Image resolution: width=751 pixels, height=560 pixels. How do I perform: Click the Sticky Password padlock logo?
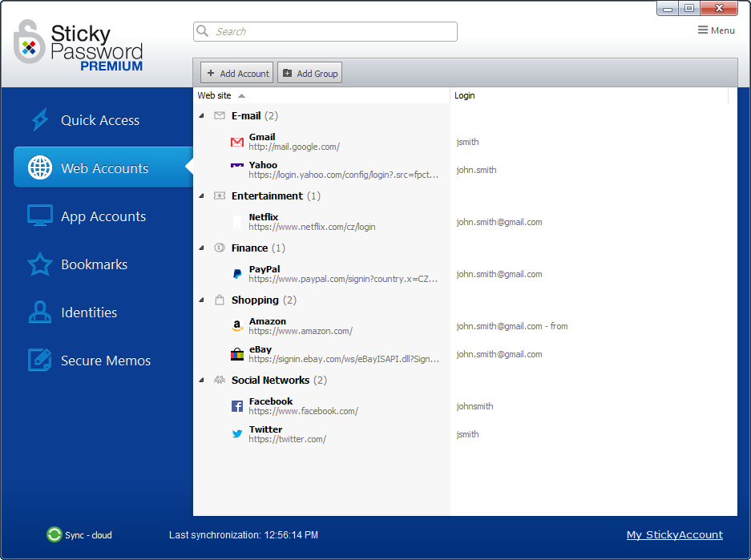click(29, 42)
